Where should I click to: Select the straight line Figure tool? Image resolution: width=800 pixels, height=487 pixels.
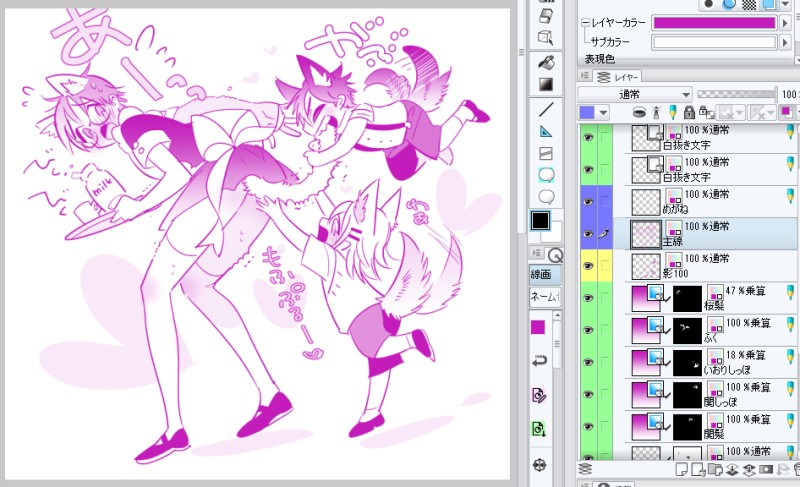pos(546,109)
